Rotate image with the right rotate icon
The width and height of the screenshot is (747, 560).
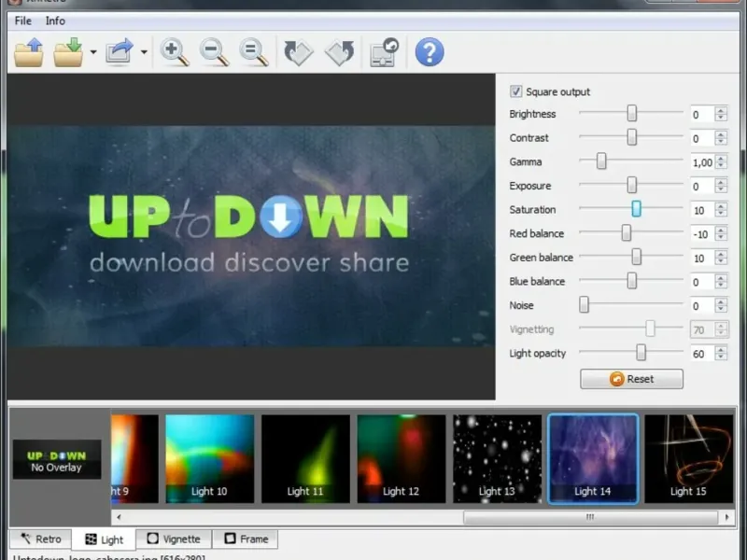339,51
